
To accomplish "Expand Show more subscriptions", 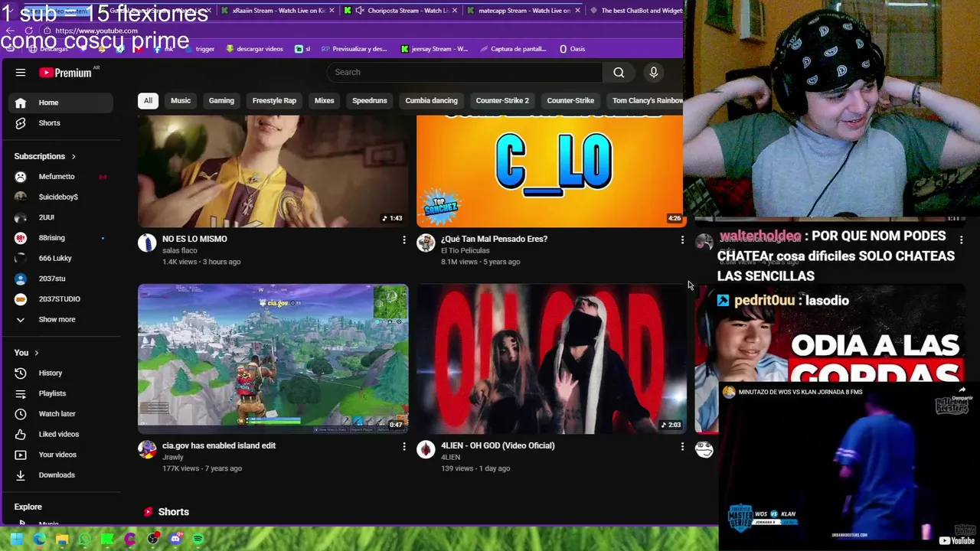I will point(60,320).
